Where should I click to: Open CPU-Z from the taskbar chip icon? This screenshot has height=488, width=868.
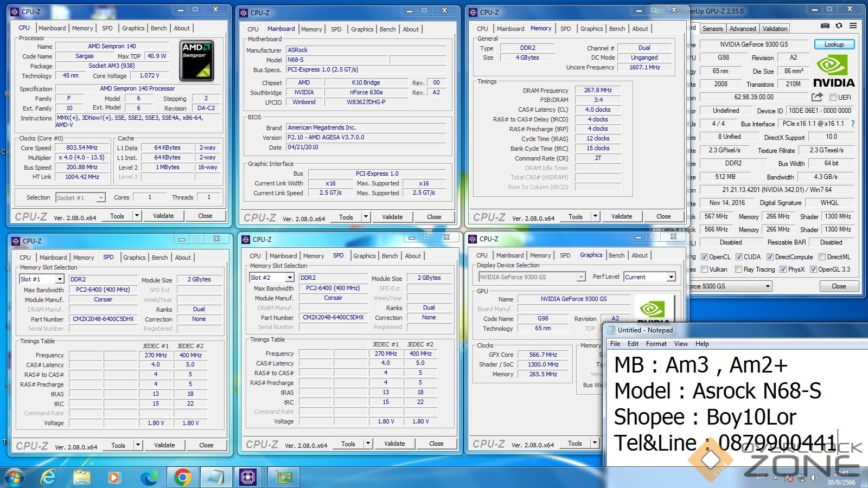[x=248, y=477]
